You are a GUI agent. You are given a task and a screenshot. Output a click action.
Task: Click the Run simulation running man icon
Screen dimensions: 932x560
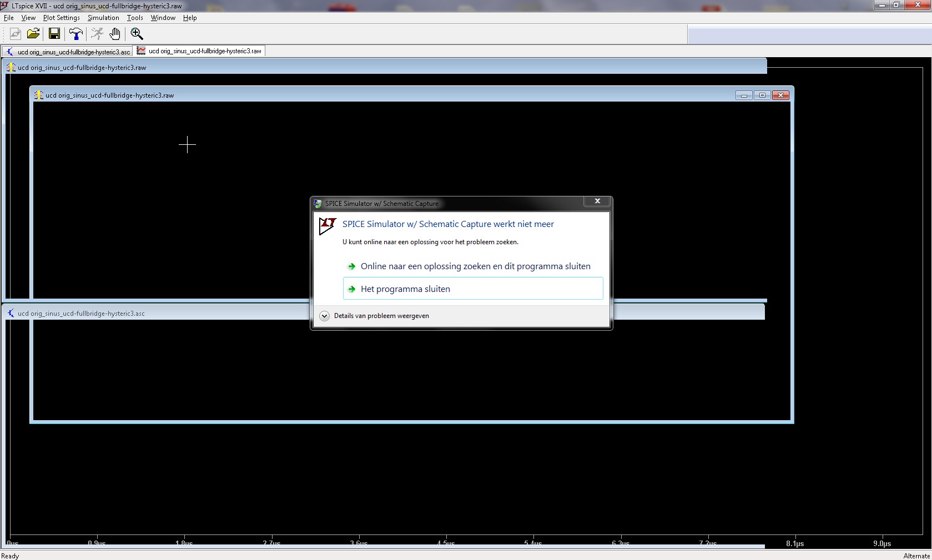[97, 34]
